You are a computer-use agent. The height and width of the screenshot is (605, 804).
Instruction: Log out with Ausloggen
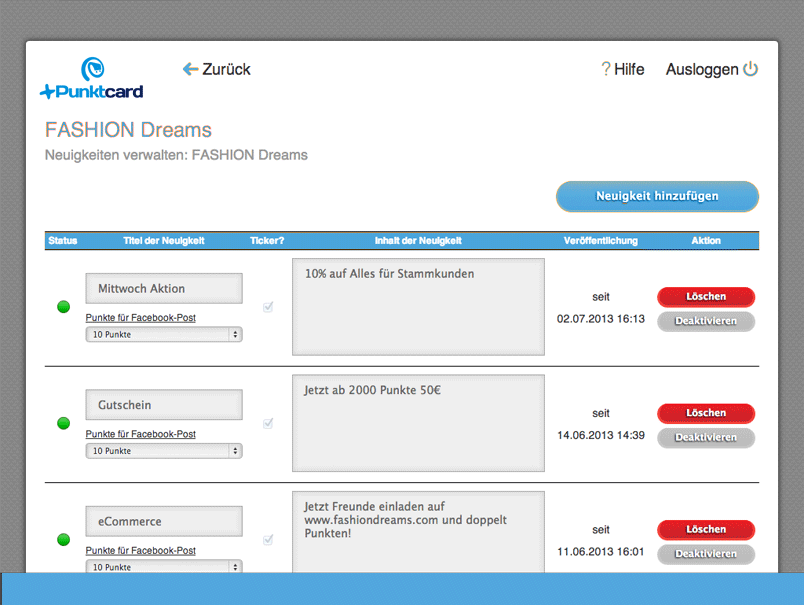702,69
